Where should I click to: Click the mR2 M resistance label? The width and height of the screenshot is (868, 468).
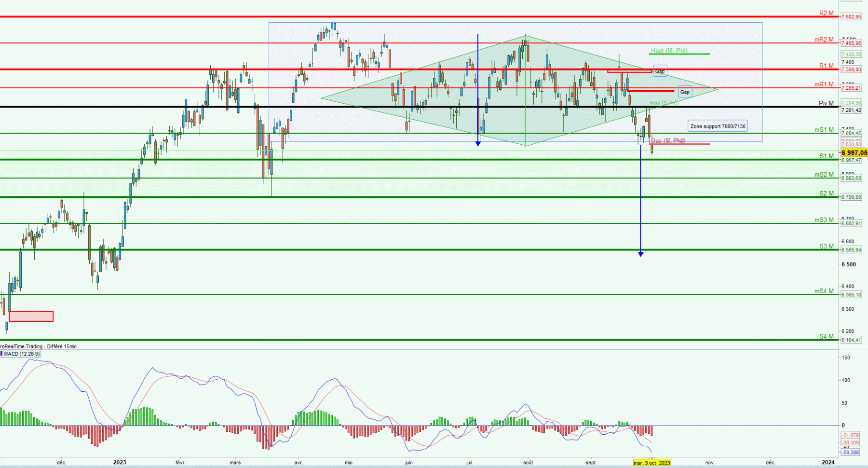[824, 40]
